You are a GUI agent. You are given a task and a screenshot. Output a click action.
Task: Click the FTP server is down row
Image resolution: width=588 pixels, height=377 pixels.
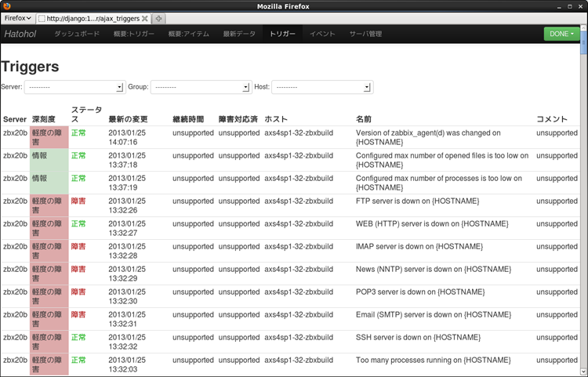click(417, 201)
